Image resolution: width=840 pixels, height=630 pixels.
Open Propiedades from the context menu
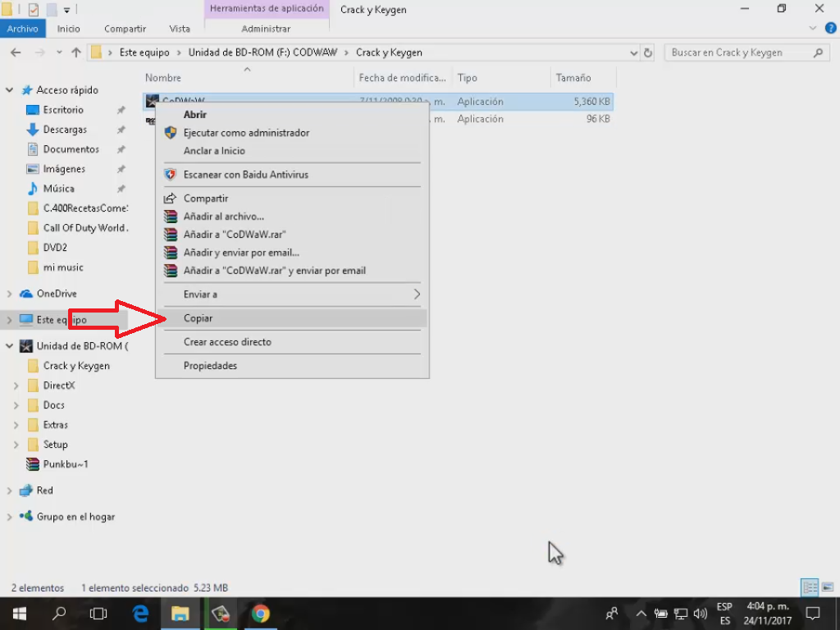(293, 366)
